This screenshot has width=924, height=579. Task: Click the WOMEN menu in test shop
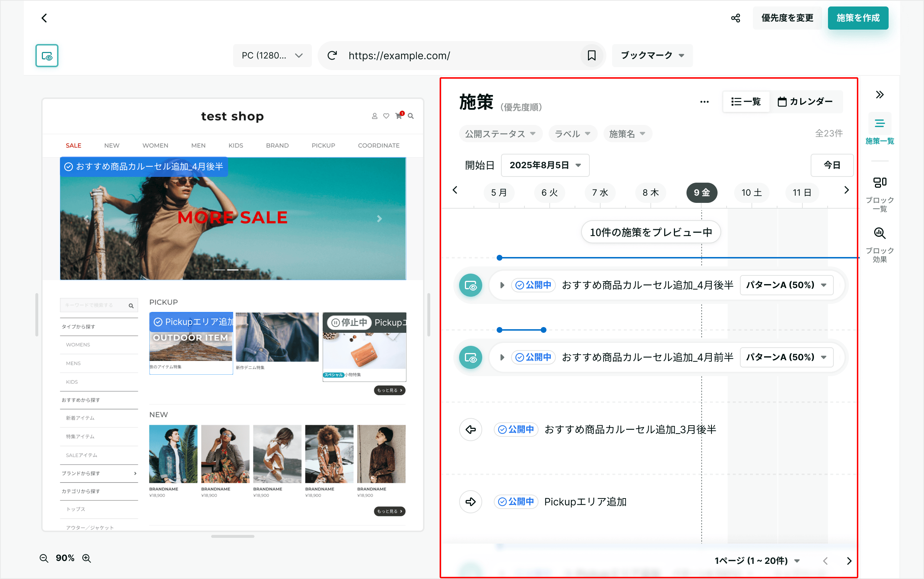click(155, 145)
